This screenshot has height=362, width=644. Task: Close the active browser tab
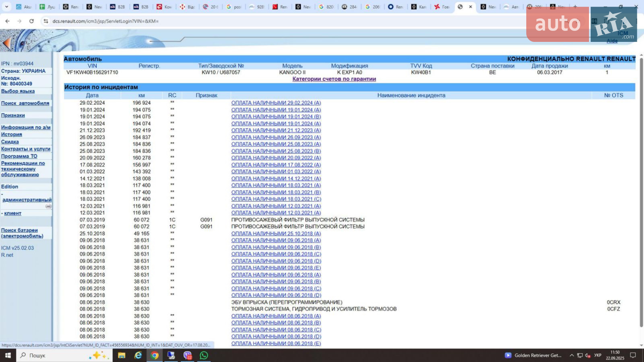471,7
